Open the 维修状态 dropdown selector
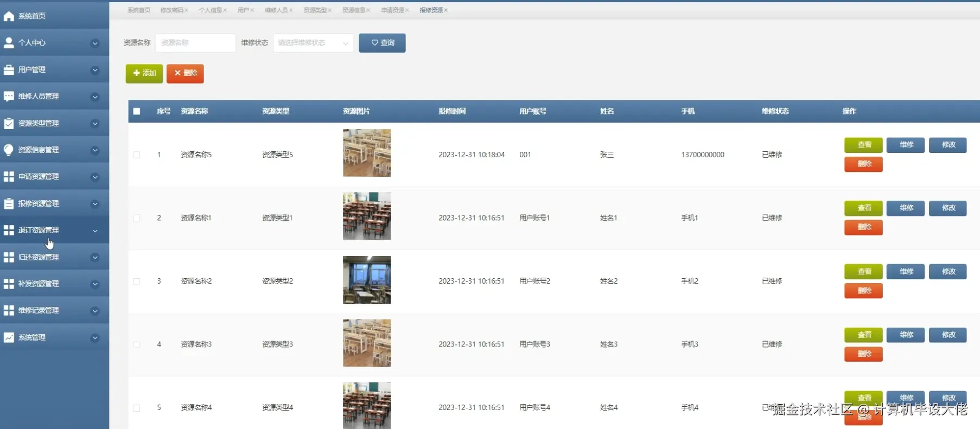This screenshot has width=980, height=429. [x=313, y=43]
